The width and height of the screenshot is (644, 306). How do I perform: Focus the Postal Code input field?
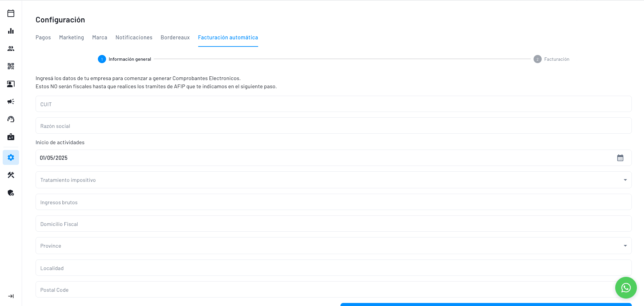tap(333, 289)
